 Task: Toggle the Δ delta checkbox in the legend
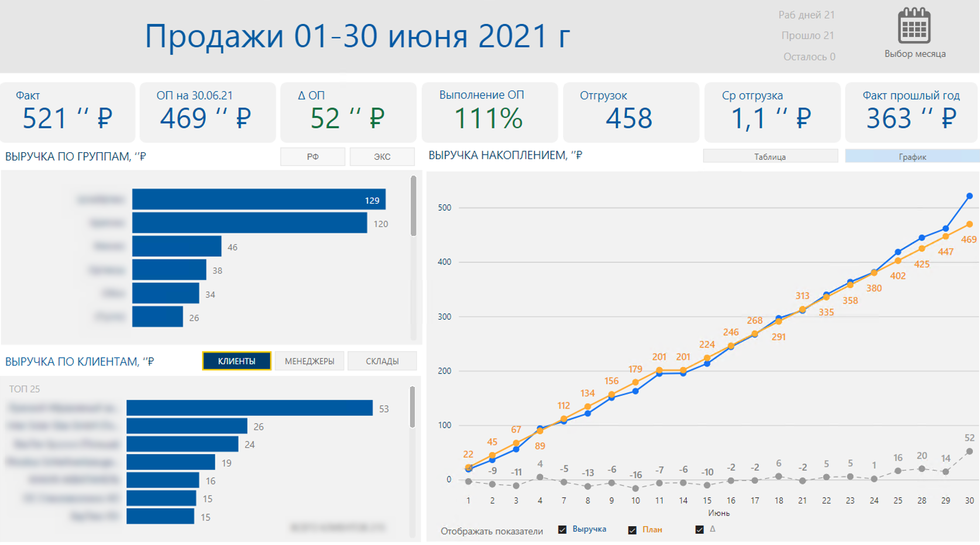click(699, 530)
